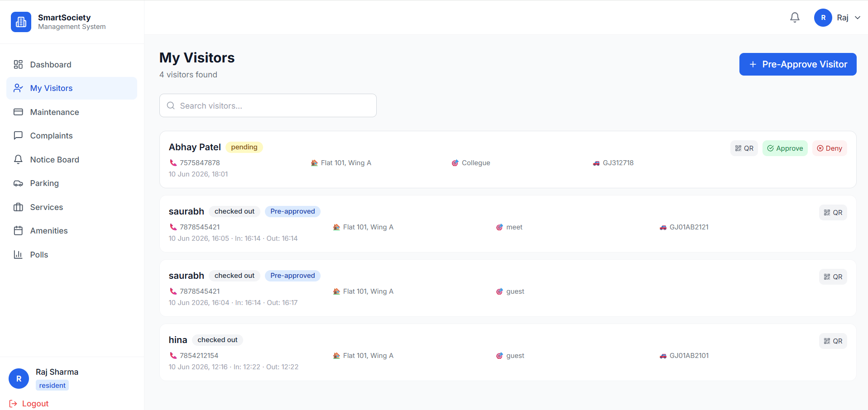The height and width of the screenshot is (410, 868).
Task: Go to Maintenance section
Action: pyautogui.click(x=72, y=112)
